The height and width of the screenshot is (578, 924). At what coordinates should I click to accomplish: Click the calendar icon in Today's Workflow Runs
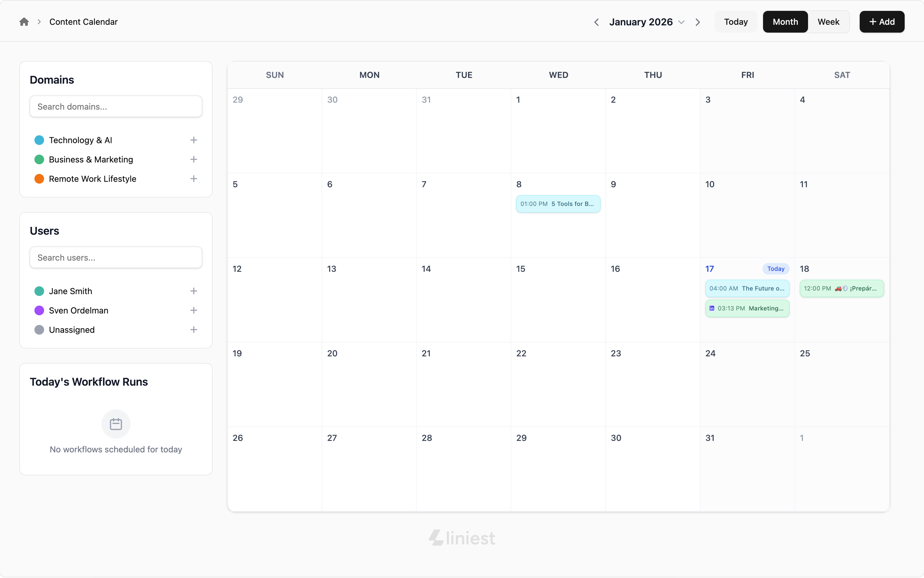pos(116,424)
